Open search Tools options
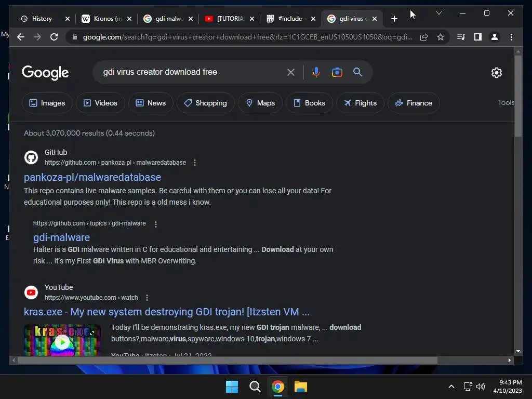 point(506,102)
